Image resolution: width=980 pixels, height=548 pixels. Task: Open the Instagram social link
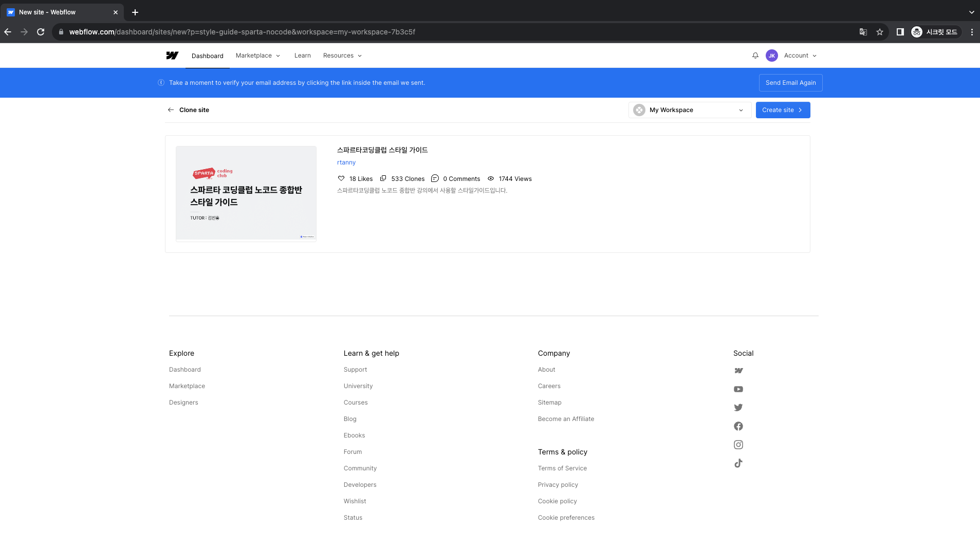738,445
